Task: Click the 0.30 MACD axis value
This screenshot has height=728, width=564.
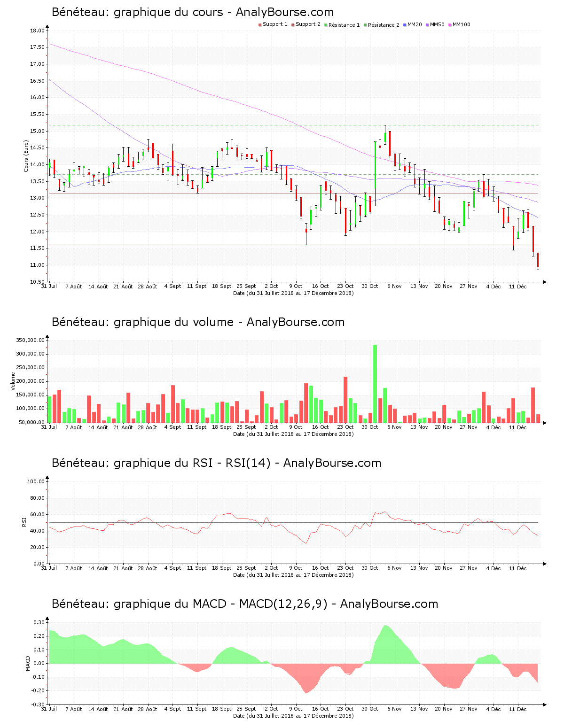Action: 39,622
